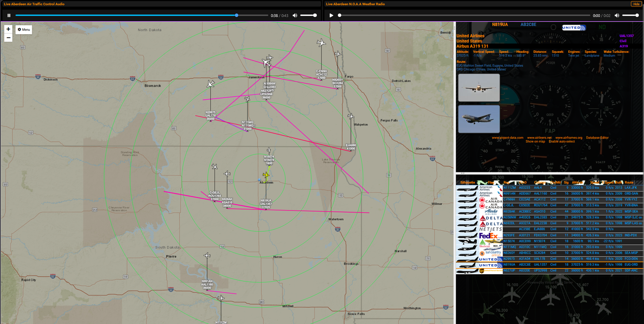Click the SDF-ANC route cell
This screenshot has height=324, width=644.
point(631,271)
